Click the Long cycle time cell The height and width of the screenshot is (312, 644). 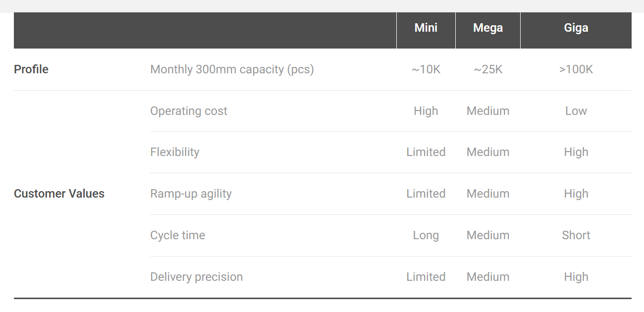click(x=426, y=235)
